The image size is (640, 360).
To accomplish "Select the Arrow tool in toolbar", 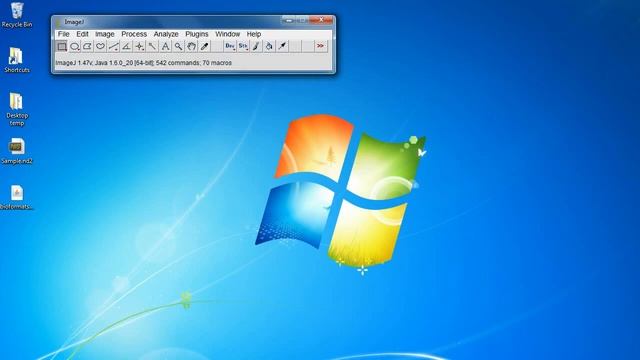I will 282,47.
